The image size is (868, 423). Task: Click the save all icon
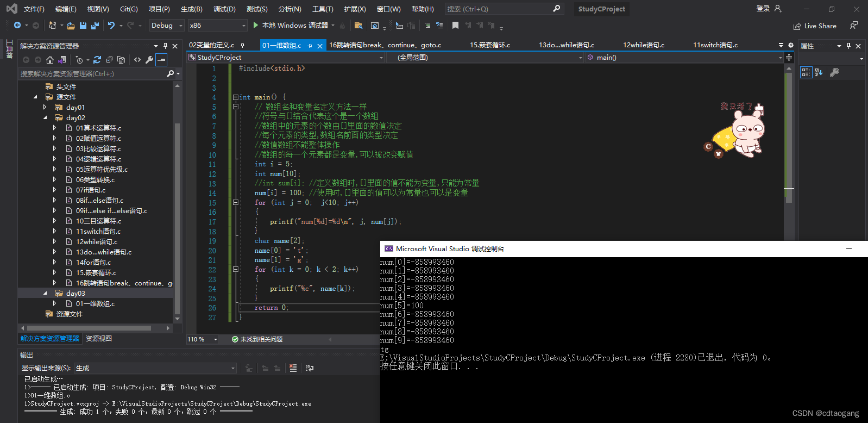click(95, 26)
